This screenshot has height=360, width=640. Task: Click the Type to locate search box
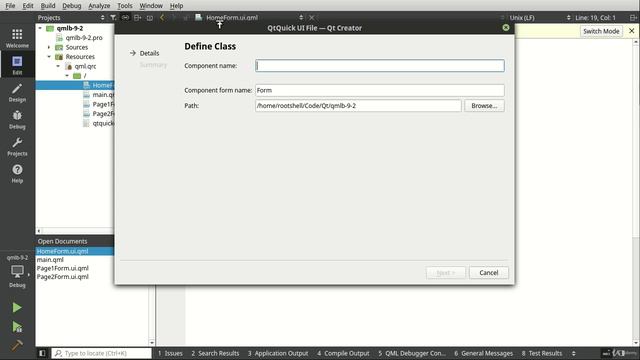pos(102,353)
